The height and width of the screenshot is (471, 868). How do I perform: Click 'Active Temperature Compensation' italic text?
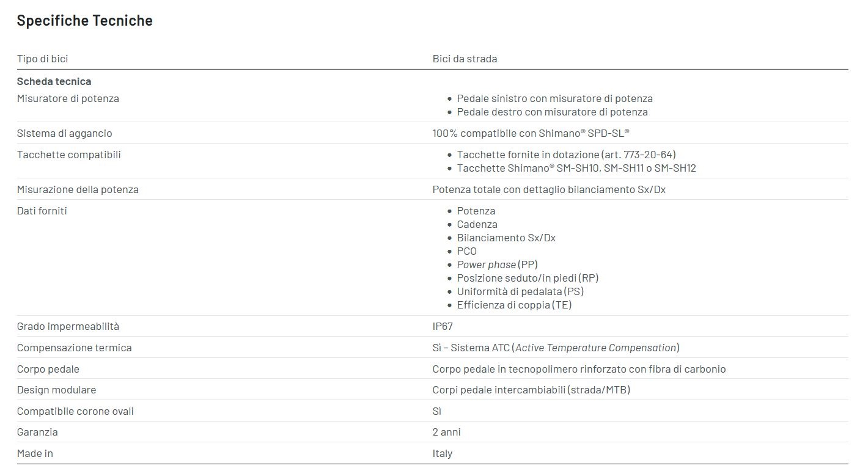(596, 348)
